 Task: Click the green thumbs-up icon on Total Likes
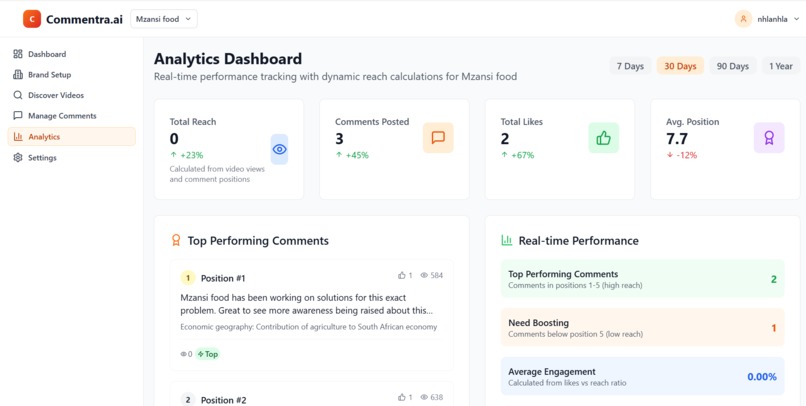603,137
